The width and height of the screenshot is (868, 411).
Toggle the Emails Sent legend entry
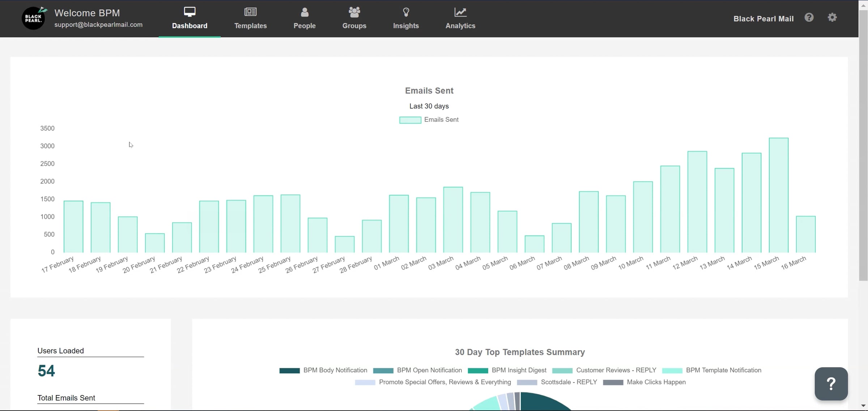coord(429,120)
